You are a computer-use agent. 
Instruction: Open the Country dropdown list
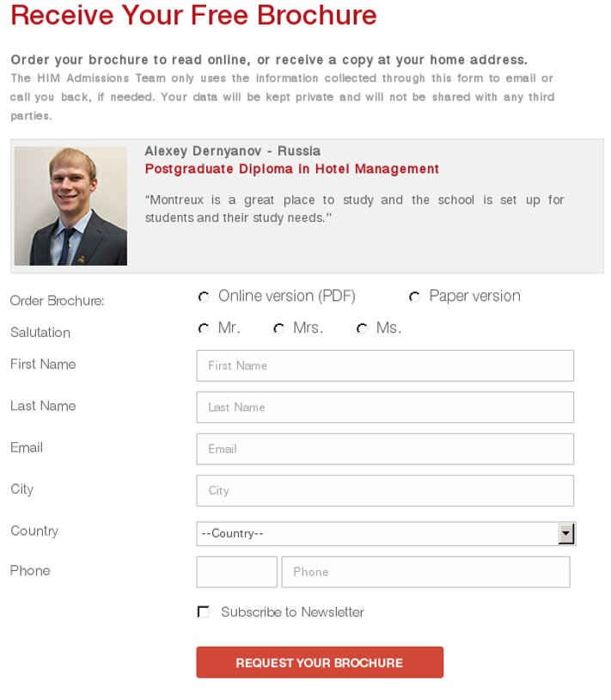point(386,533)
